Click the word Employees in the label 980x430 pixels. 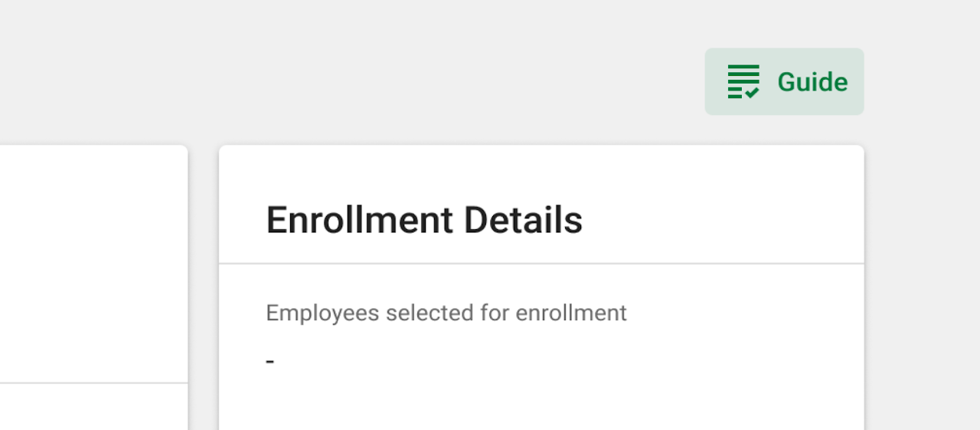pyautogui.click(x=322, y=313)
